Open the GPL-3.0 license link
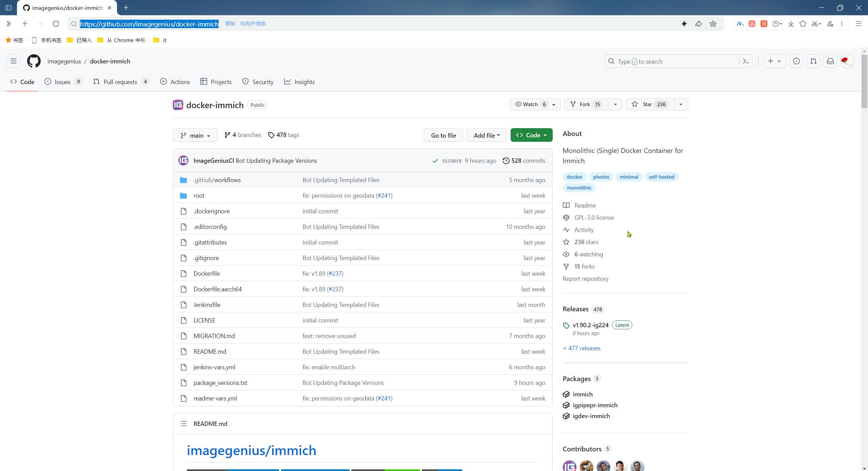The height and width of the screenshot is (471, 868). pos(594,217)
